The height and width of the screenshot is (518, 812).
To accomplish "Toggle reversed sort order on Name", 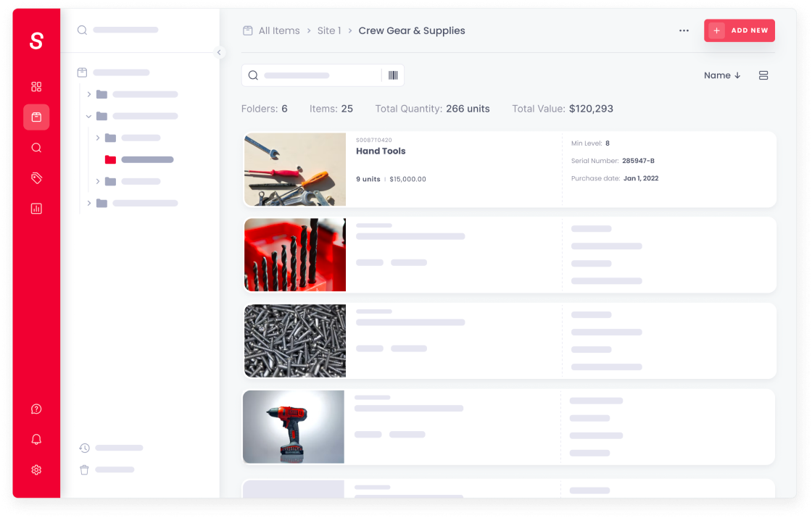I will pos(738,75).
